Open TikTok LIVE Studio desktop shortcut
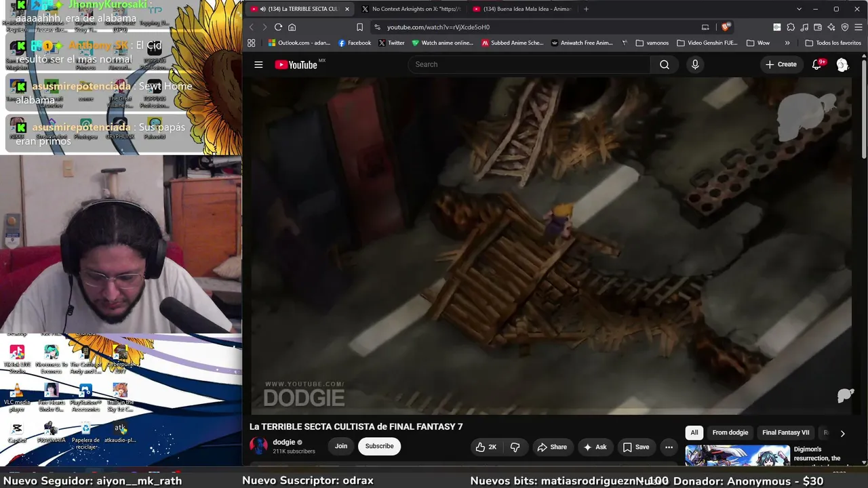Screen dimensions: 868x488 pyautogui.click(x=17, y=359)
